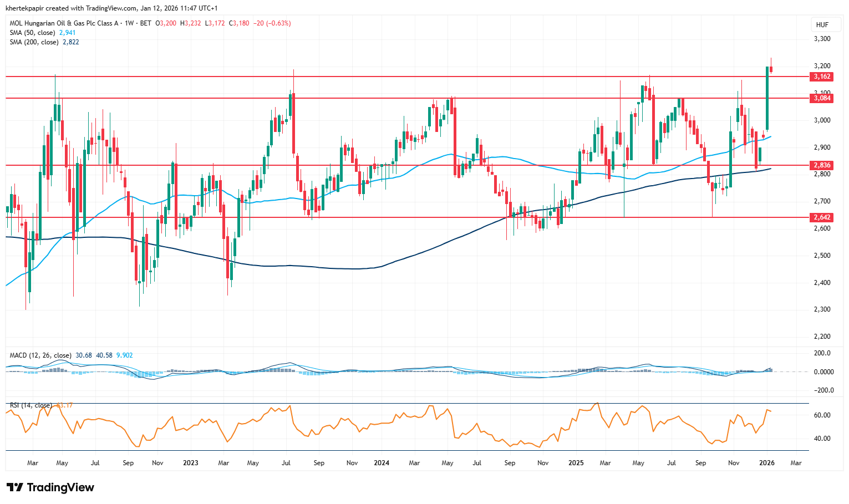The image size is (849, 504).
Task: Select the red 3,084 price label
Action: click(821, 98)
